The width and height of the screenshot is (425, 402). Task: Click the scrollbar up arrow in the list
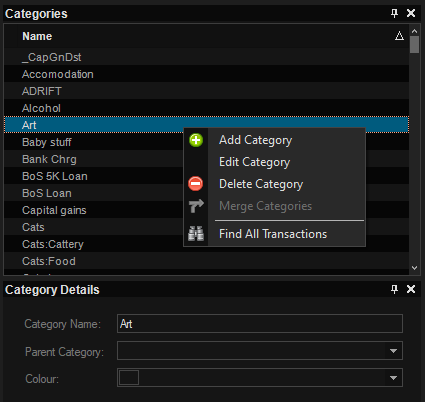414,31
